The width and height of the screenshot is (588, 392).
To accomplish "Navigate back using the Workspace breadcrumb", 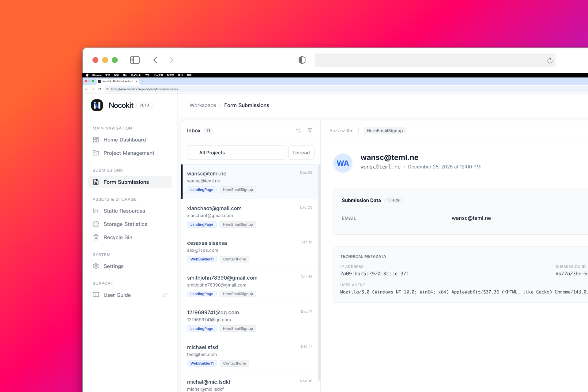I will click(x=202, y=105).
